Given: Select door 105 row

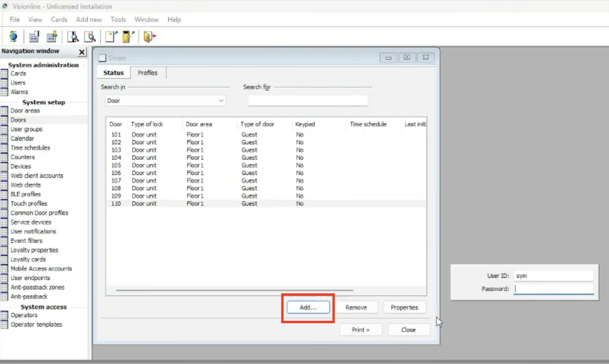Looking at the screenshot, I should pyautogui.click(x=266, y=165).
